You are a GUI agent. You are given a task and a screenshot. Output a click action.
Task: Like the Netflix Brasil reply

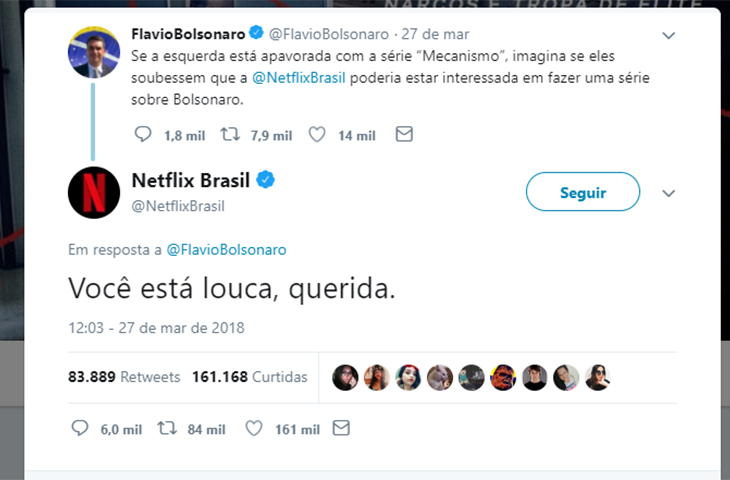254,428
